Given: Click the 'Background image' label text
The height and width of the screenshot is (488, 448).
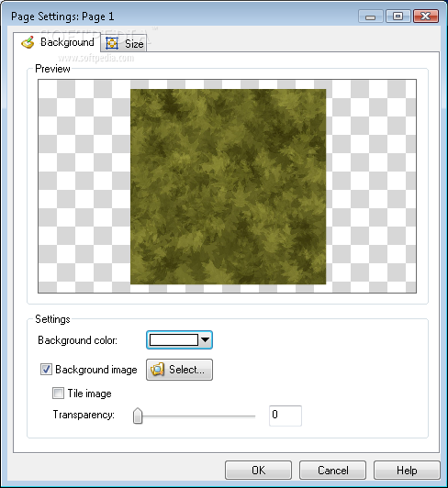Looking at the screenshot, I should tap(96, 370).
